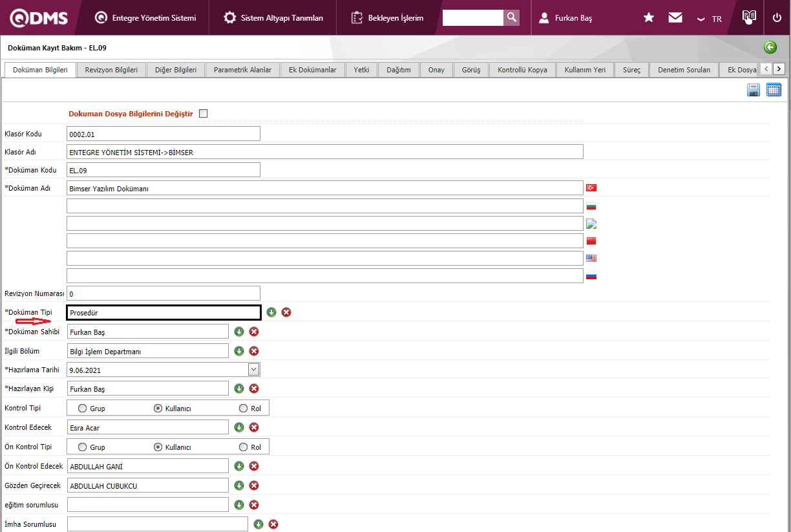Click the power logout icon
This screenshot has height=532, width=791.
point(777,18)
